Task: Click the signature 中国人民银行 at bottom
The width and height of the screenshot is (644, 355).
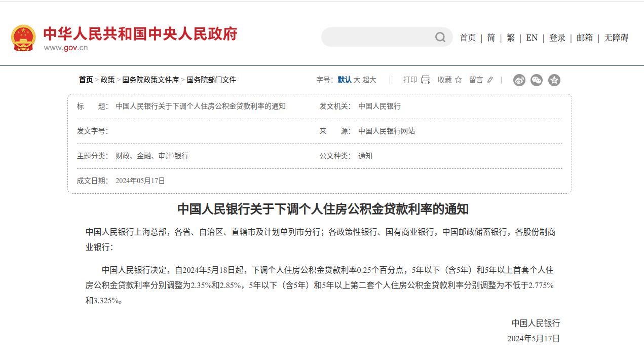Action: [x=536, y=323]
